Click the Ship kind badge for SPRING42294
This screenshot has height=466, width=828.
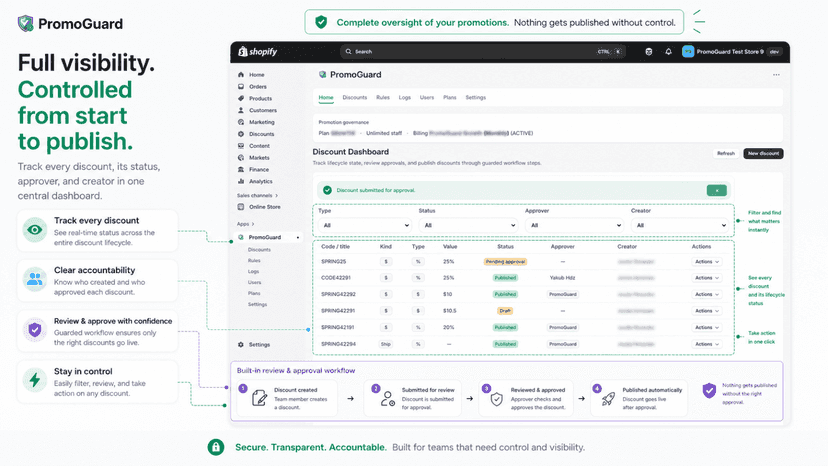coord(385,344)
